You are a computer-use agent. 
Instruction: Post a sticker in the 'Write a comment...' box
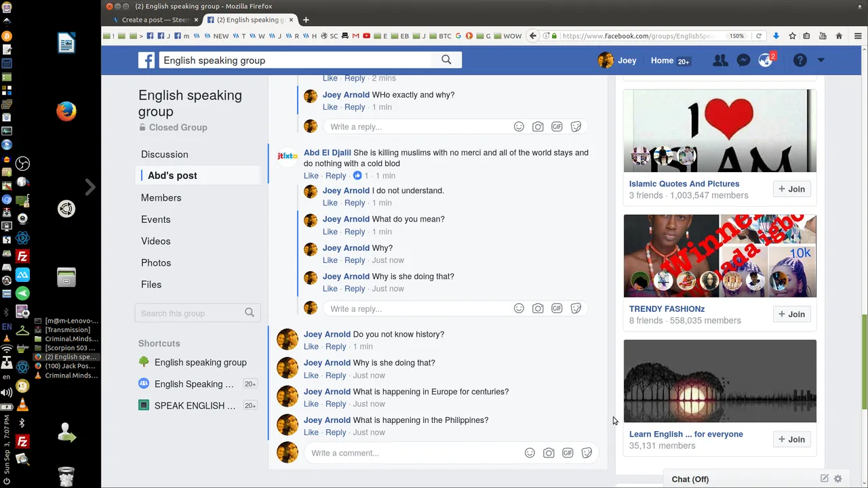(x=587, y=453)
